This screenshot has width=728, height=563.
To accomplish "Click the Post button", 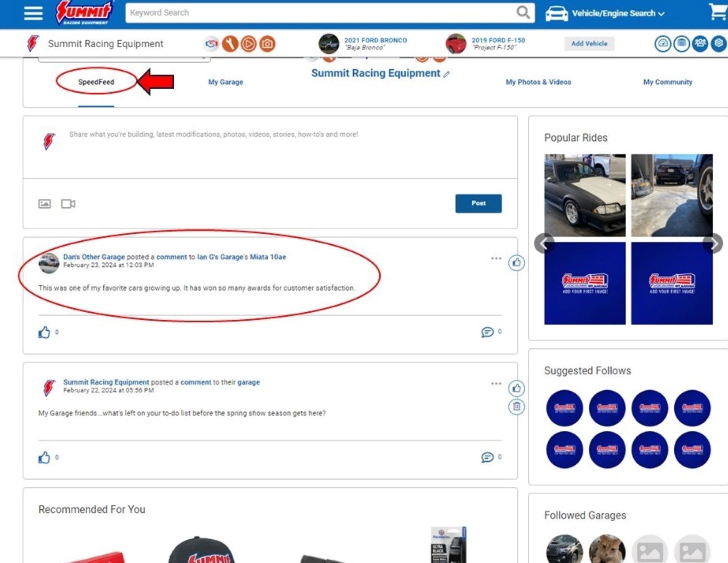I will [478, 203].
